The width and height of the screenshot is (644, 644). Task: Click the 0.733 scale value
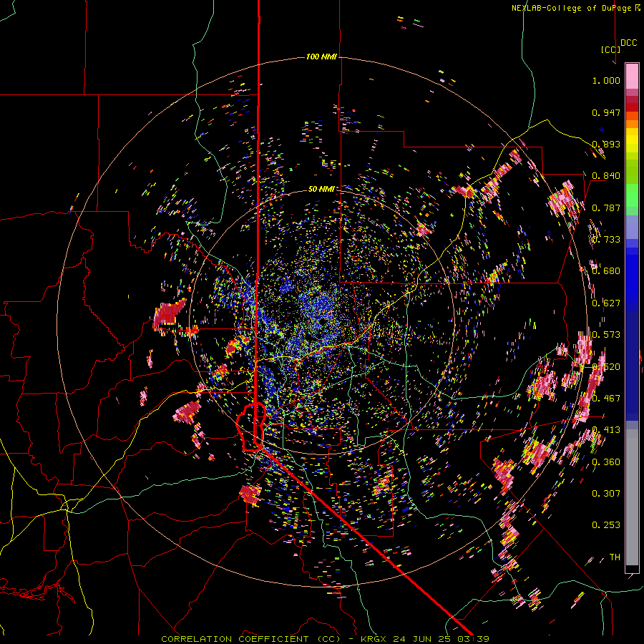point(606,240)
